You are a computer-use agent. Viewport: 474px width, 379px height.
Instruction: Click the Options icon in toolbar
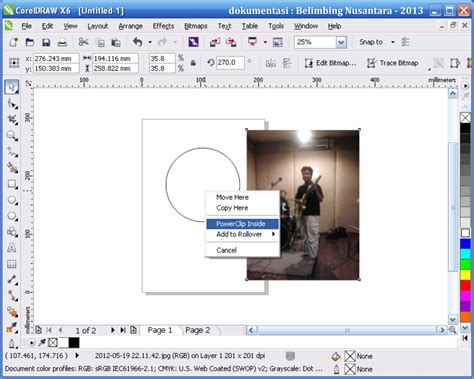click(x=406, y=42)
